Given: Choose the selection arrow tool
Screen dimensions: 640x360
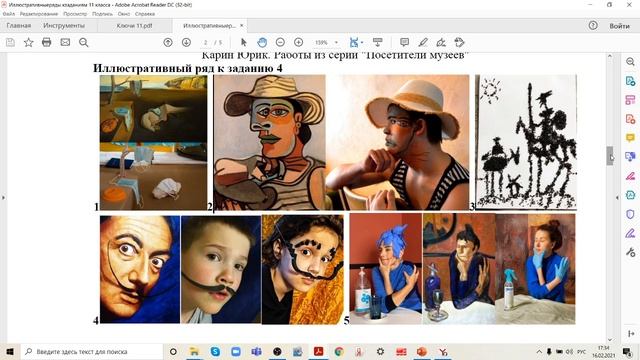Looking at the screenshot, I should pos(244,42).
